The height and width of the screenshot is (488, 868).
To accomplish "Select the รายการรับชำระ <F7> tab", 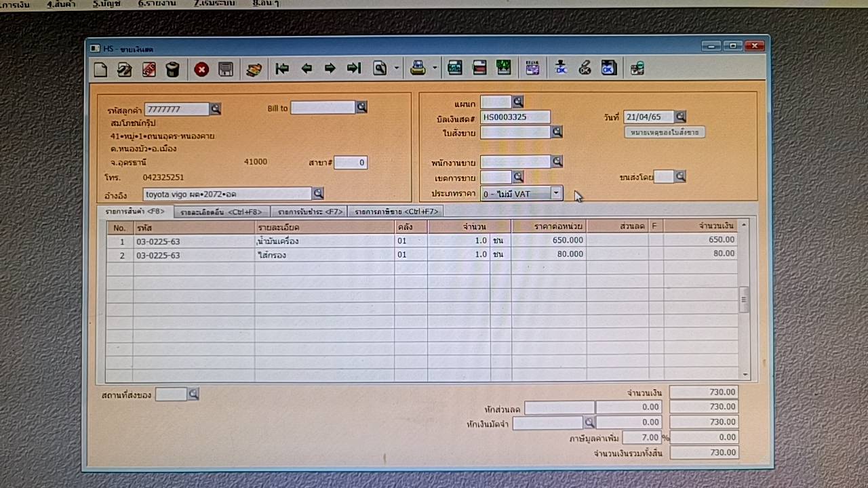I will [309, 211].
